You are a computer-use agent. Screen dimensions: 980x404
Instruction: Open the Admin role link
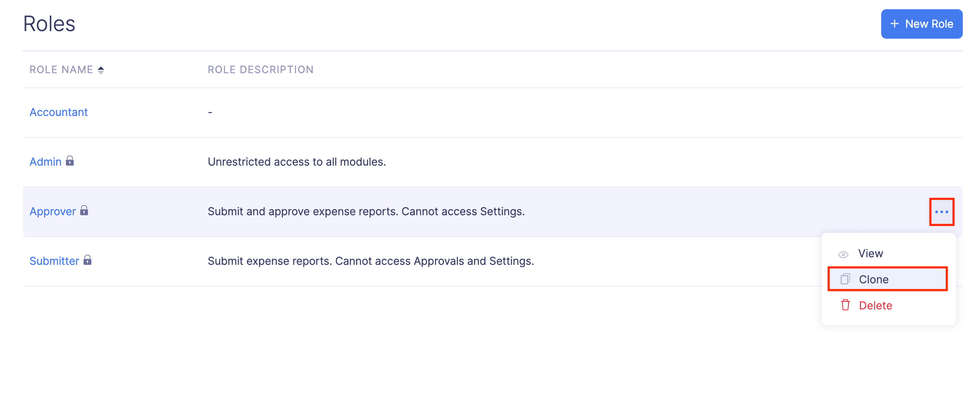[45, 162]
